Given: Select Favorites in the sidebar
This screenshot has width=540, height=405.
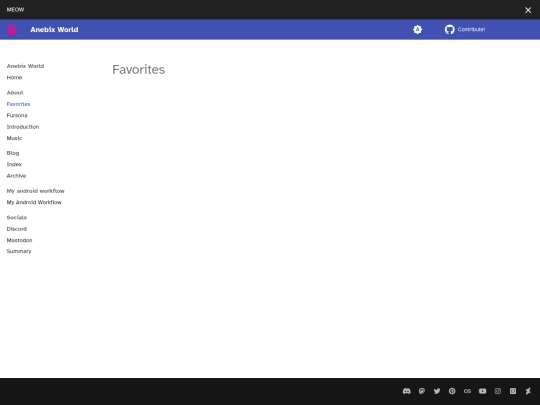Looking at the screenshot, I should point(18,104).
